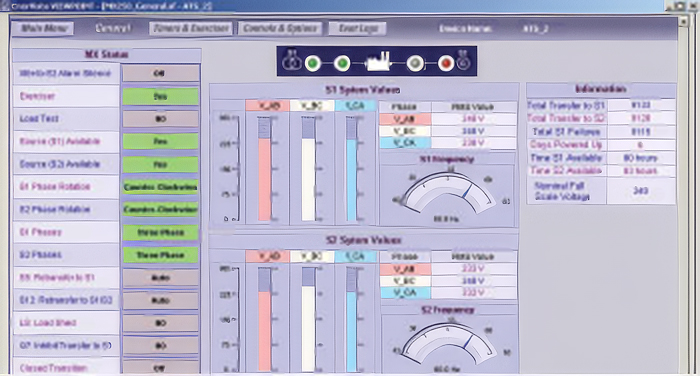The image size is (700, 376).
Task: Click the Nominal Full Scale Voltage value
Action: tap(641, 191)
